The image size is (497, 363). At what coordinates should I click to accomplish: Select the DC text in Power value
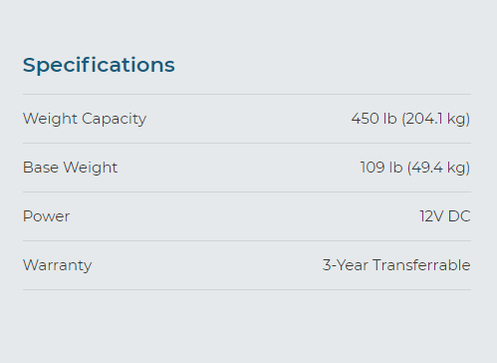(459, 216)
